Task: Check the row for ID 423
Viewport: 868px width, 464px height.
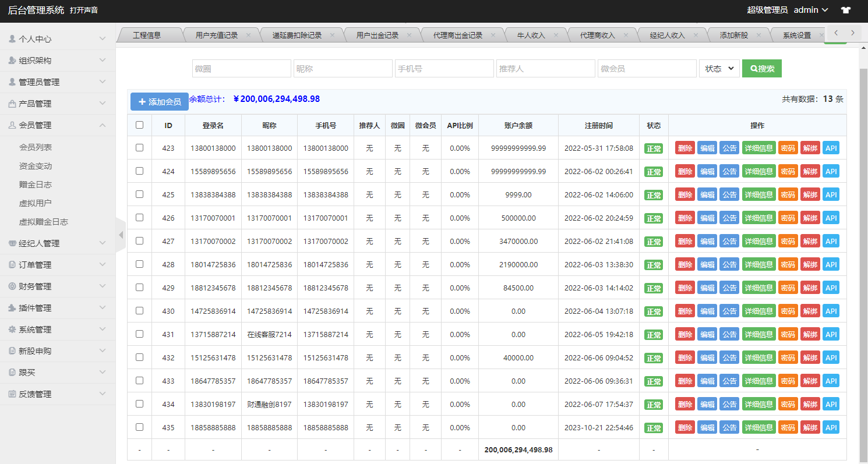Action: (x=139, y=148)
